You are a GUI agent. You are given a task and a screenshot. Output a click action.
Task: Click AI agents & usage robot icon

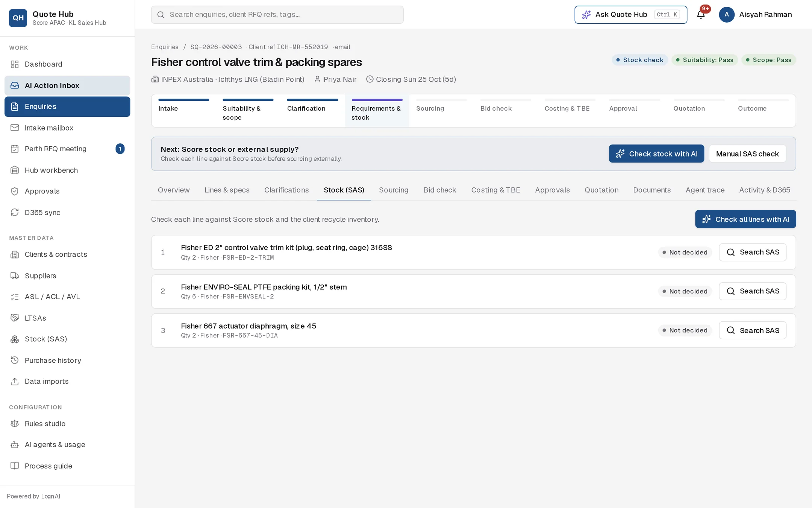15,445
